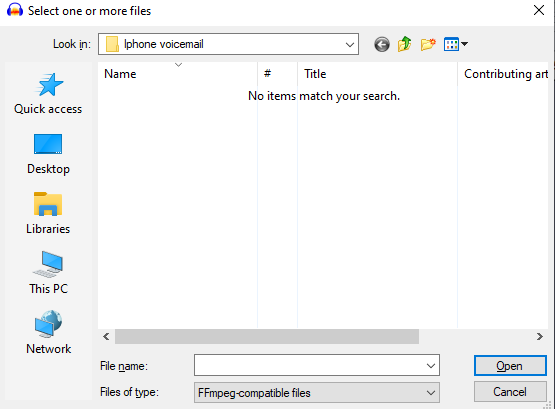Open Libraries in the places bar

click(48, 214)
